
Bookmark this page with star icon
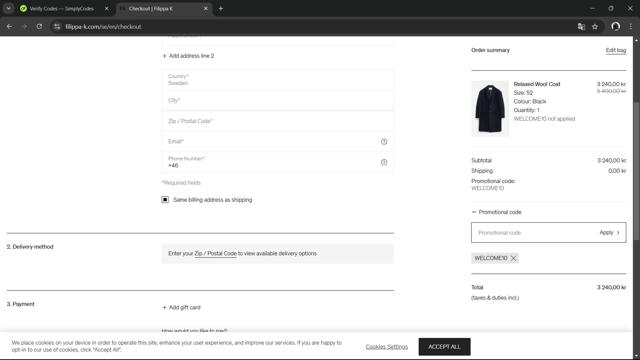pyautogui.click(x=595, y=27)
